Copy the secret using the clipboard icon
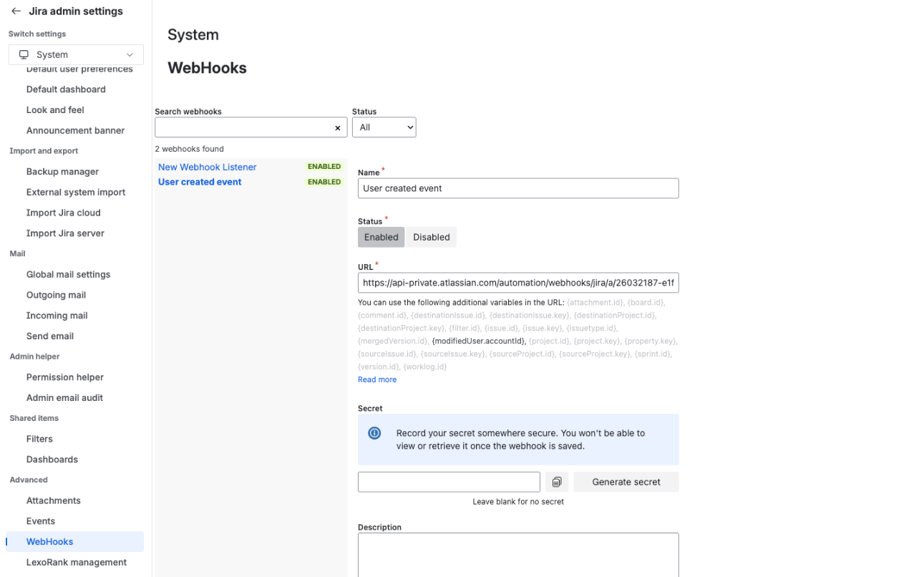This screenshot has height=577, width=924. coord(557,481)
